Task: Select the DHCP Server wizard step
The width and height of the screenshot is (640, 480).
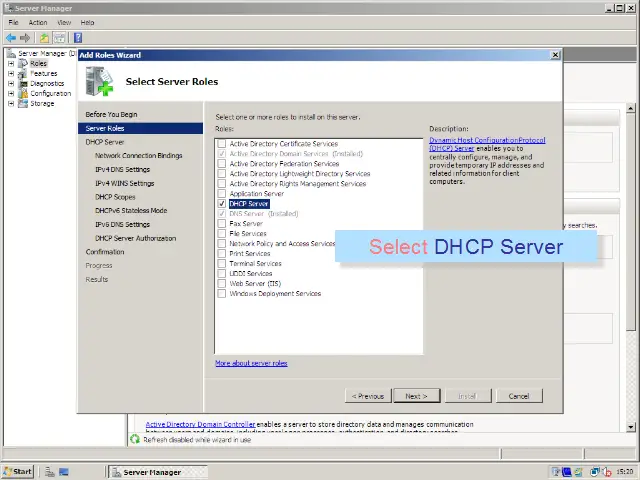Action: click(x=105, y=142)
